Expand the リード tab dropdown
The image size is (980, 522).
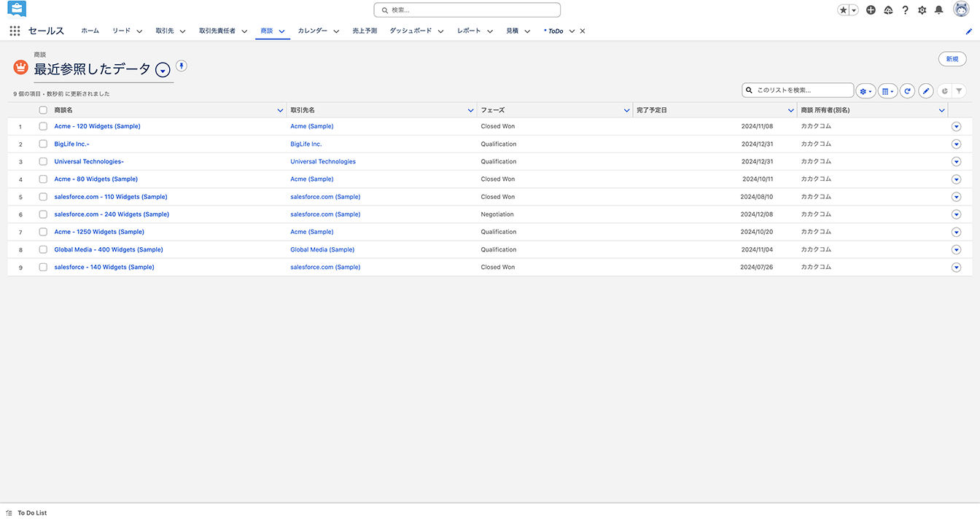pos(139,31)
